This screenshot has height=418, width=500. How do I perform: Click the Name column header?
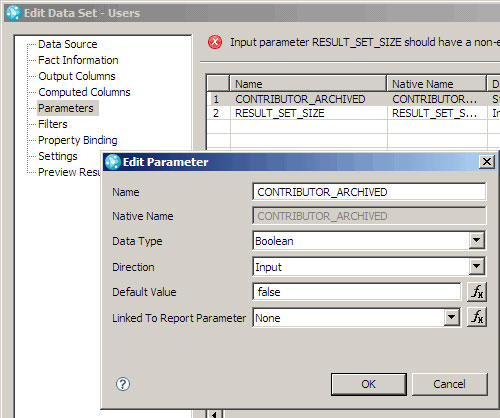(x=308, y=84)
